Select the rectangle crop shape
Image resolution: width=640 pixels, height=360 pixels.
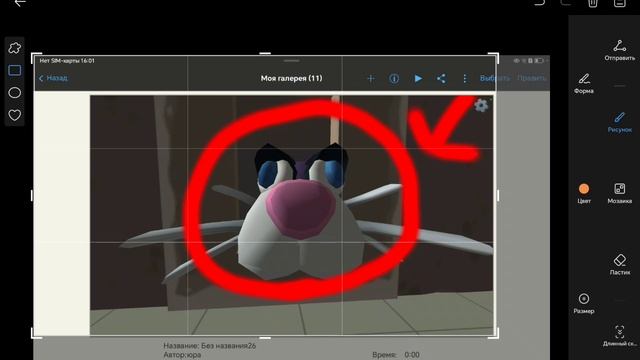tap(15, 70)
